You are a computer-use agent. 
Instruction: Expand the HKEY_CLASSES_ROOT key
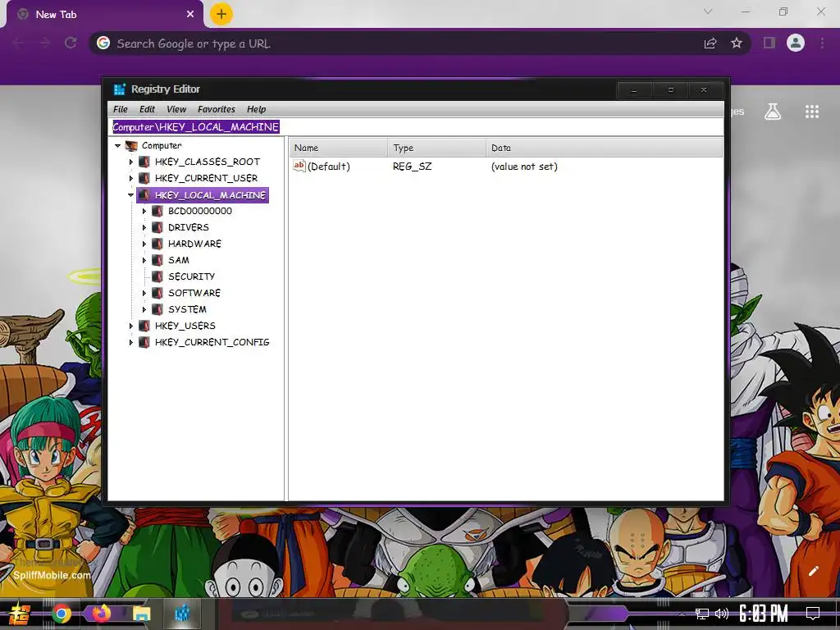[130, 162]
